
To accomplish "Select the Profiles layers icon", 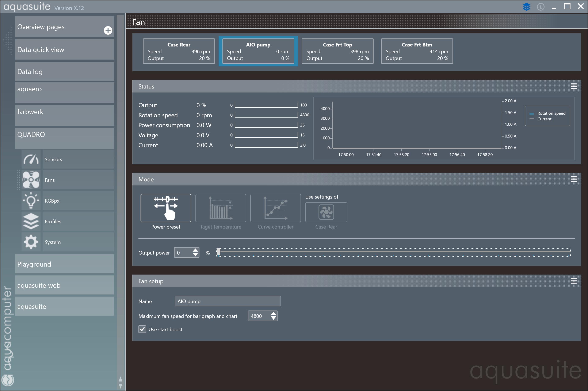I will tap(31, 221).
